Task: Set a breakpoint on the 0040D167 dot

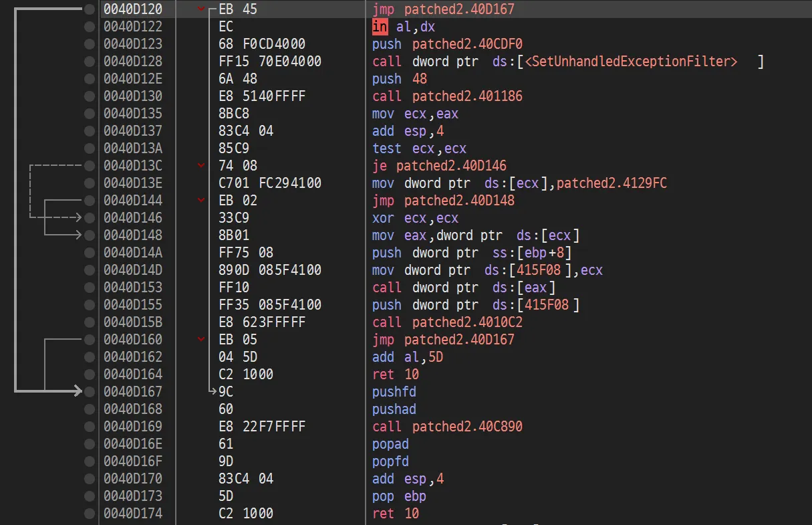Action: [90, 392]
